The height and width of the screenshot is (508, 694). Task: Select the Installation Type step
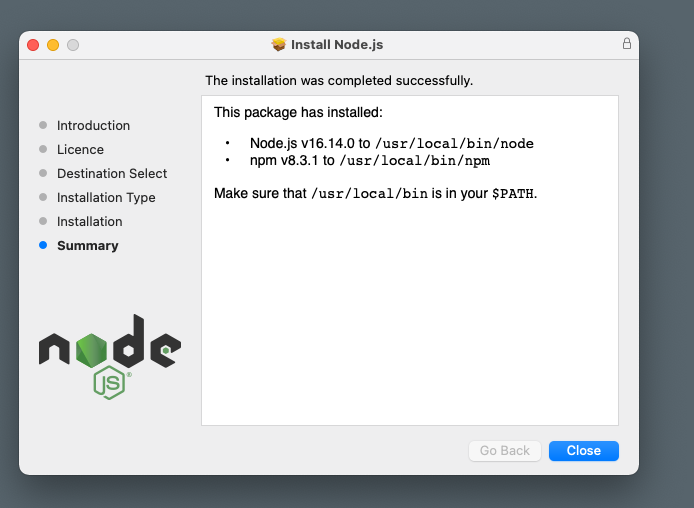[x=106, y=197]
